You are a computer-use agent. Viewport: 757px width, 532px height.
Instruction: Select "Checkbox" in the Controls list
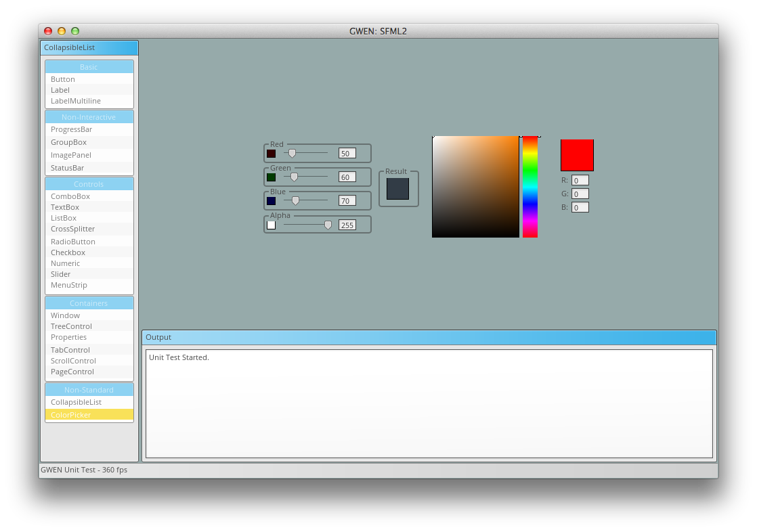(x=68, y=252)
